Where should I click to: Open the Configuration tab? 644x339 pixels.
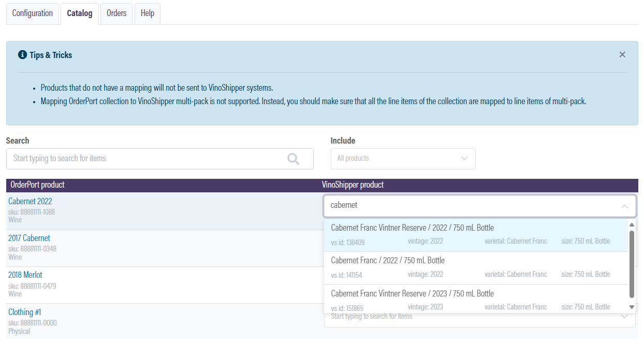(x=33, y=13)
